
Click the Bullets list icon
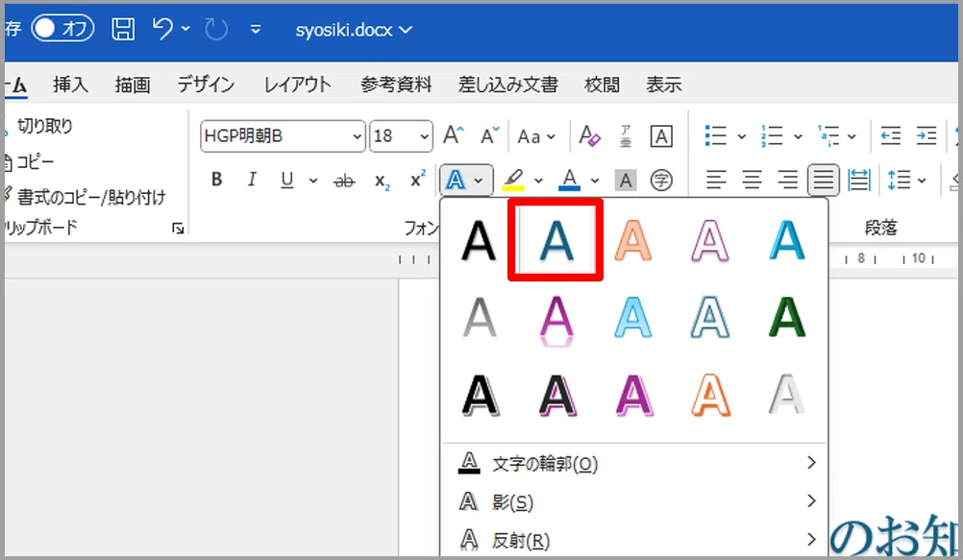click(x=716, y=135)
